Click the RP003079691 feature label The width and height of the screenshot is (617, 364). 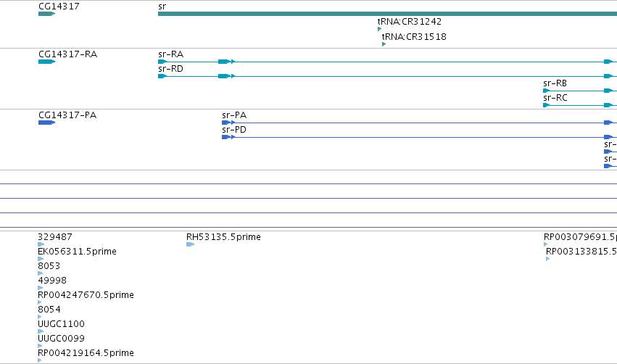[x=580, y=237]
